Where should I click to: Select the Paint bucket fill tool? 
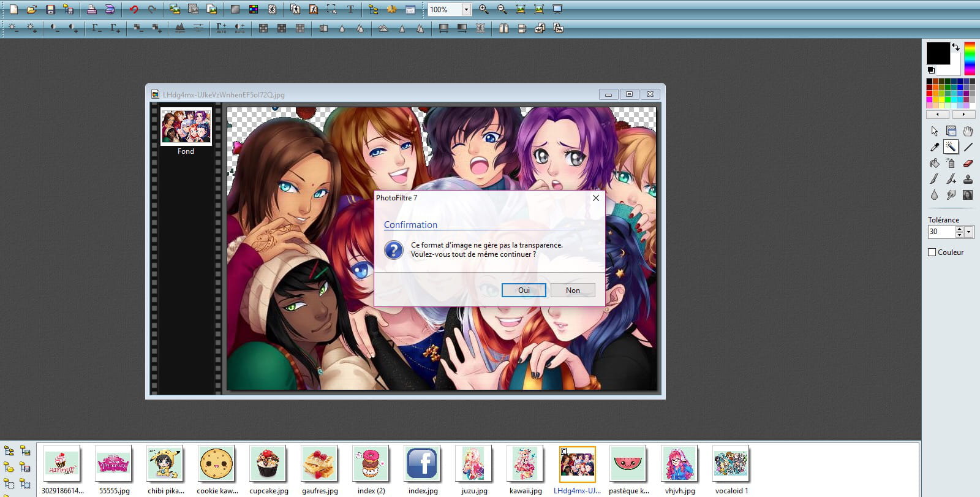click(934, 163)
